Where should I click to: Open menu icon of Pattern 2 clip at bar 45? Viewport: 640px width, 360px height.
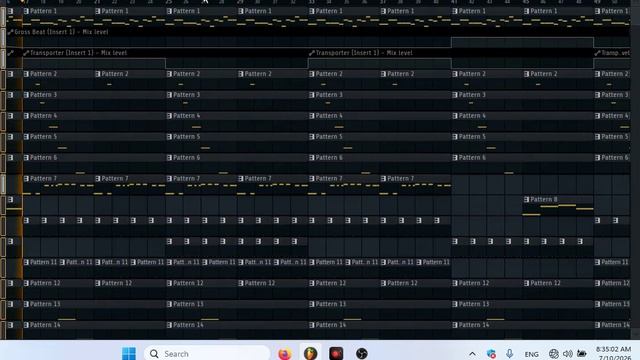(x=527, y=74)
